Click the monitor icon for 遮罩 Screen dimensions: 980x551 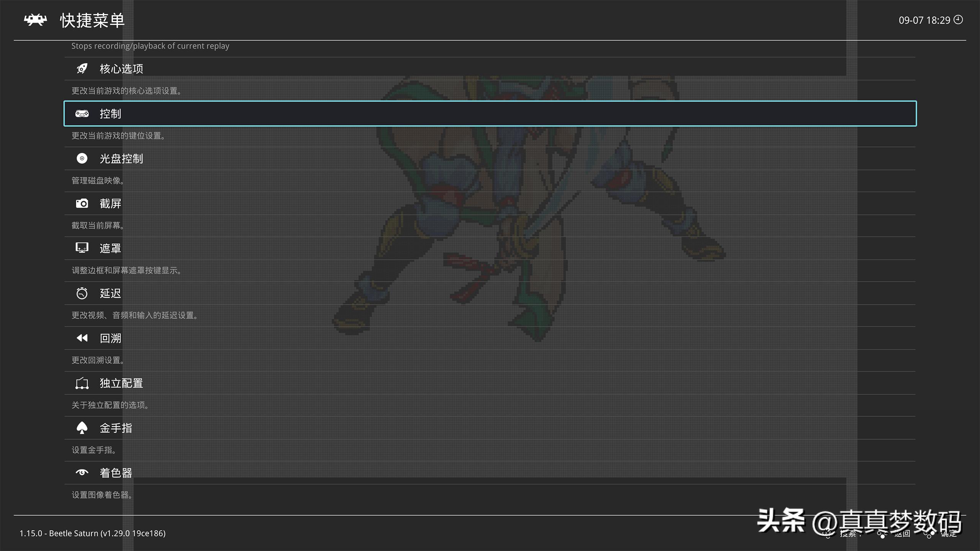click(x=82, y=248)
